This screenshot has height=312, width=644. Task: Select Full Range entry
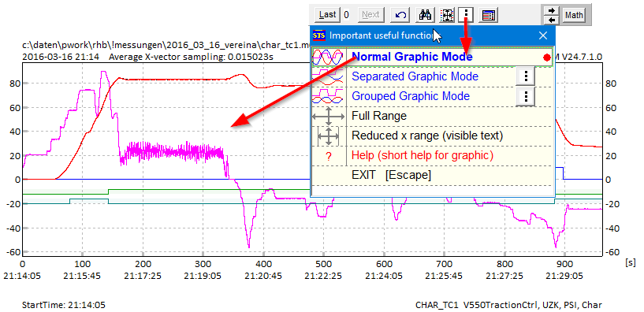pos(432,116)
